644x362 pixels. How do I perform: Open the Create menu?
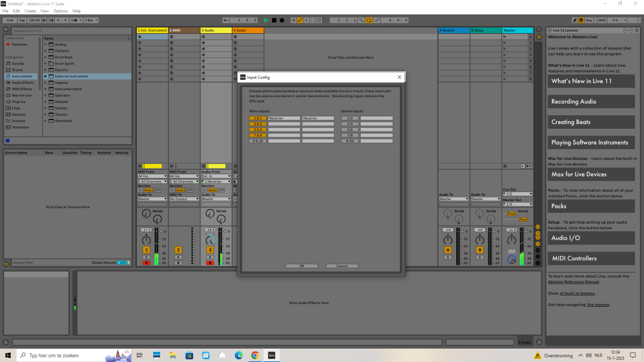30,11
